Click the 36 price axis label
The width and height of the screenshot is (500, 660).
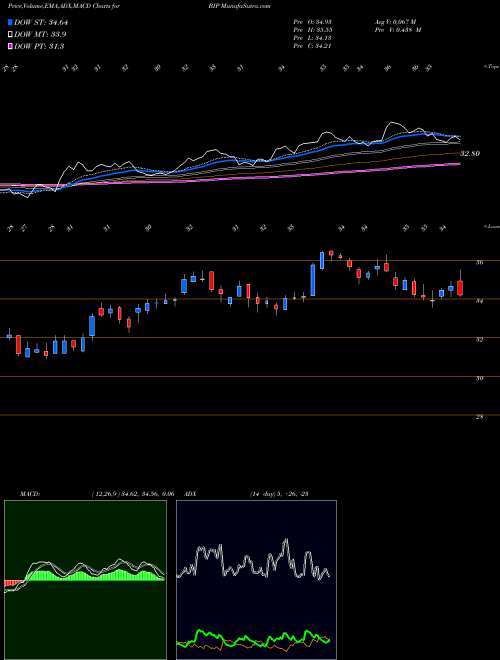click(x=480, y=262)
